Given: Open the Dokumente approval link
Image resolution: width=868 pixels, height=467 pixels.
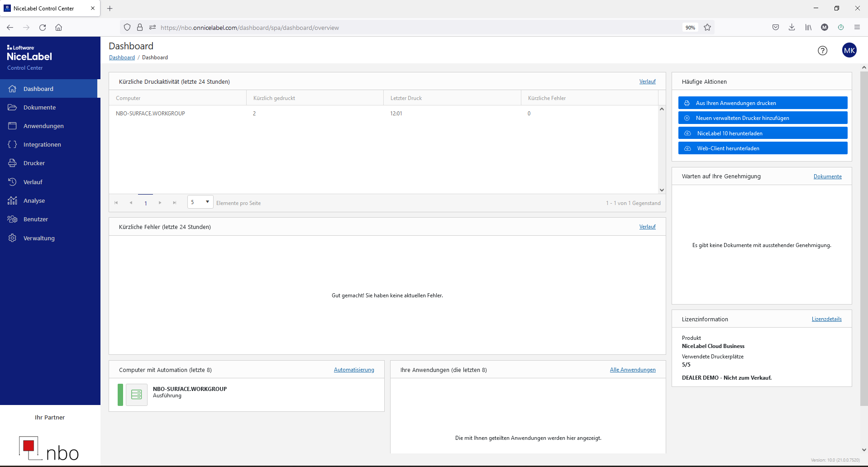Looking at the screenshot, I should [x=827, y=176].
